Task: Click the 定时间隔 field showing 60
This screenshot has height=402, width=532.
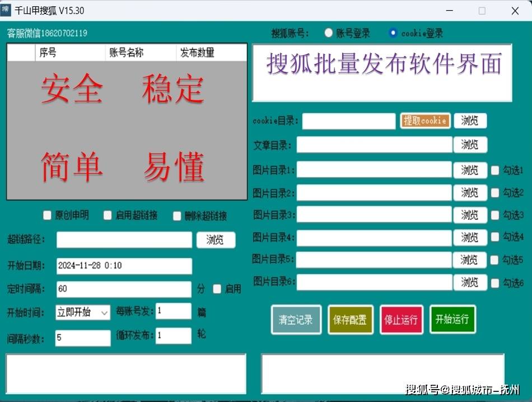Action: pyautogui.click(x=124, y=289)
